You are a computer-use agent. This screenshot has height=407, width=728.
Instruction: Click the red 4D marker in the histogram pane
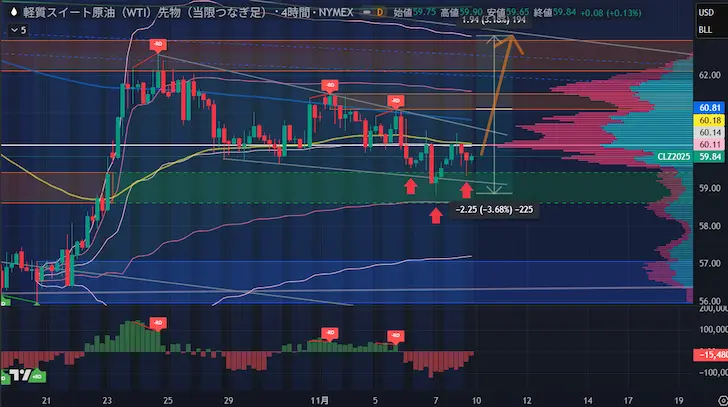(158, 322)
